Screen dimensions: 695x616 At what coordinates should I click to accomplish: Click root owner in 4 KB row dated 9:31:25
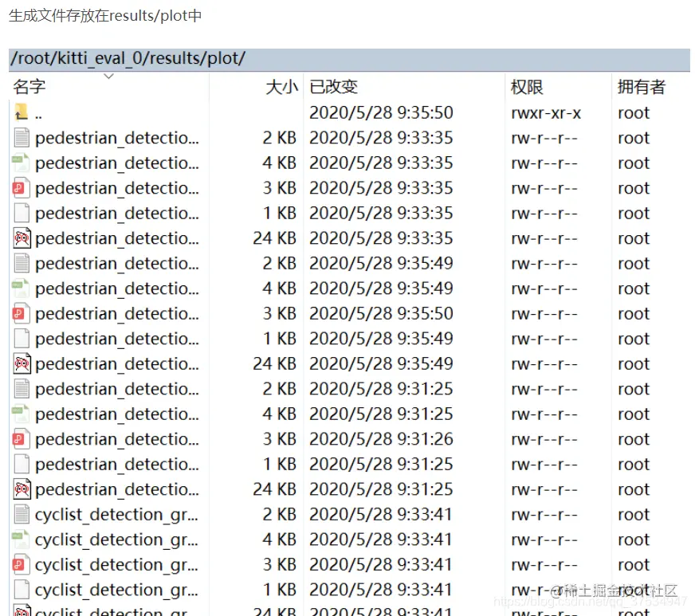(x=634, y=414)
